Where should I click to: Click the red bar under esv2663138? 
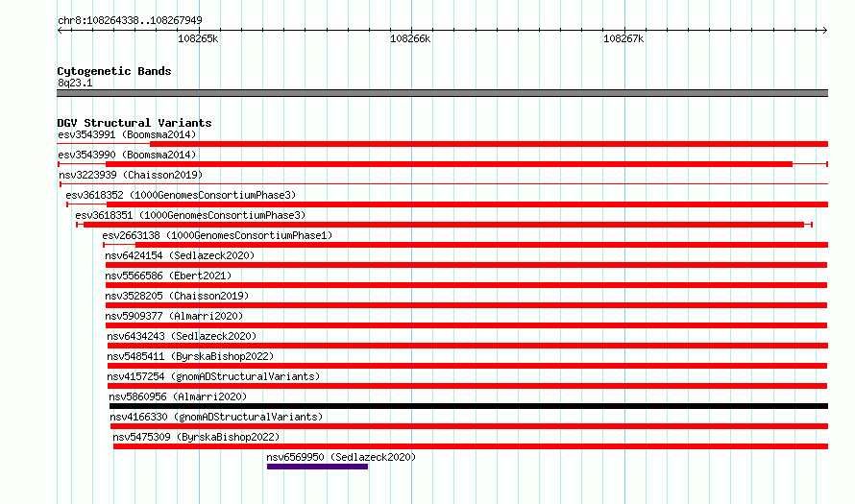482,245
